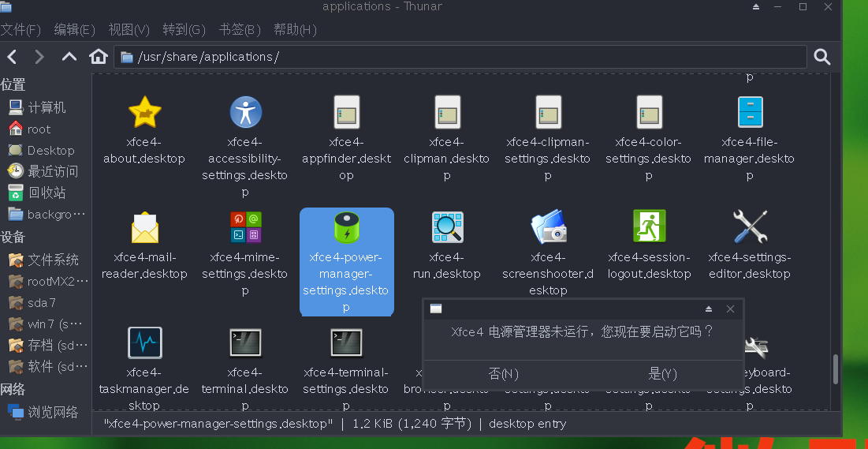Select the xfce4-mail-reader.desktop envelope icon
The height and width of the screenshot is (449, 868).
coord(144,227)
